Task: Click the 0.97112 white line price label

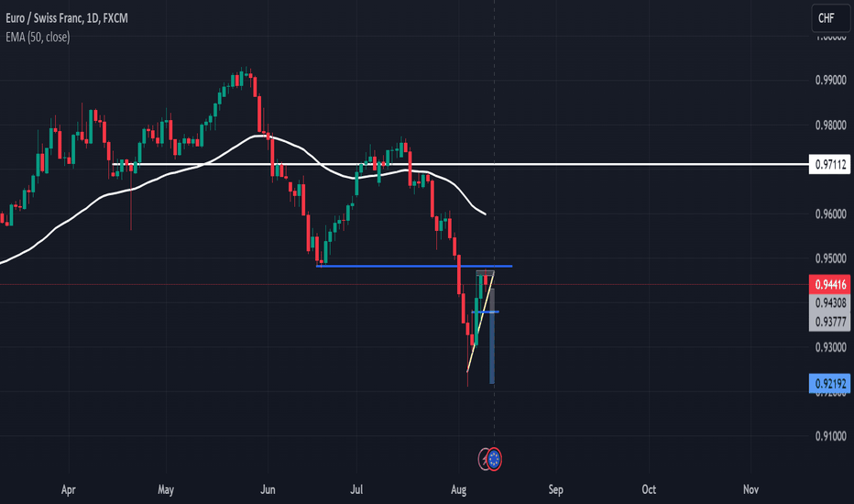Action: pyautogui.click(x=829, y=164)
